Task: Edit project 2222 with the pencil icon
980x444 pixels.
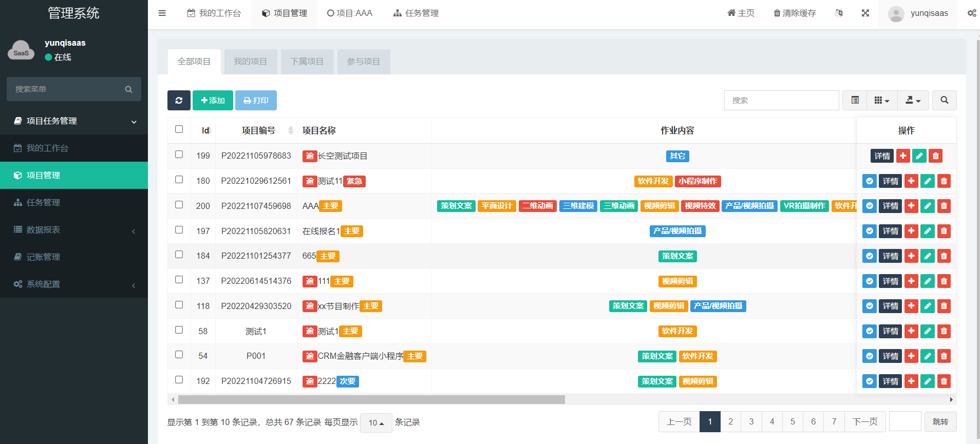Action: point(928,381)
